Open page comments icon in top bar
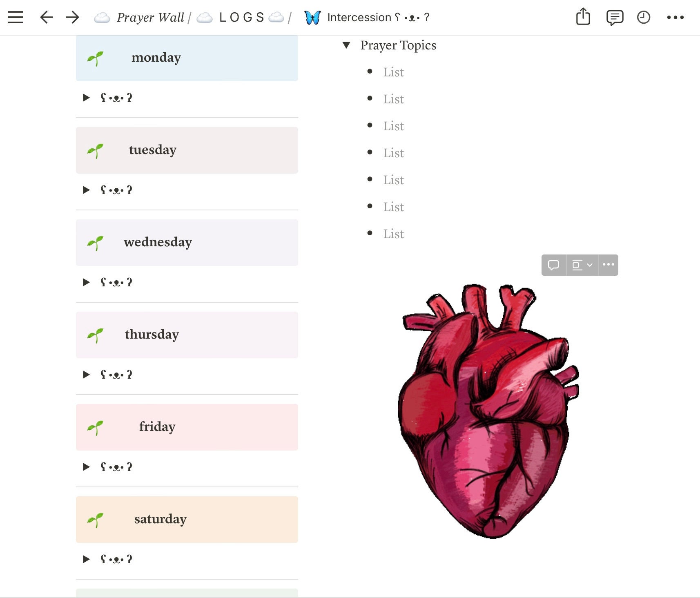The image size is (700, 598). tap(615, 18)
